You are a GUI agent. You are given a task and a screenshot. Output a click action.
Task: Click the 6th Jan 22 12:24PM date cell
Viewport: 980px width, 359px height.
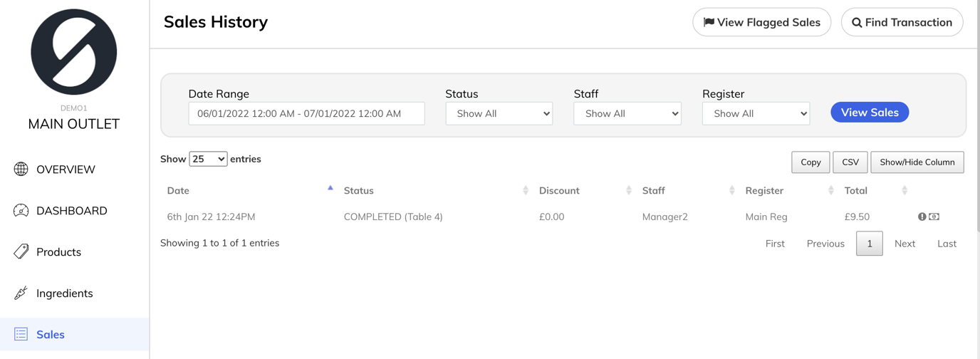[x=211, y=217]
